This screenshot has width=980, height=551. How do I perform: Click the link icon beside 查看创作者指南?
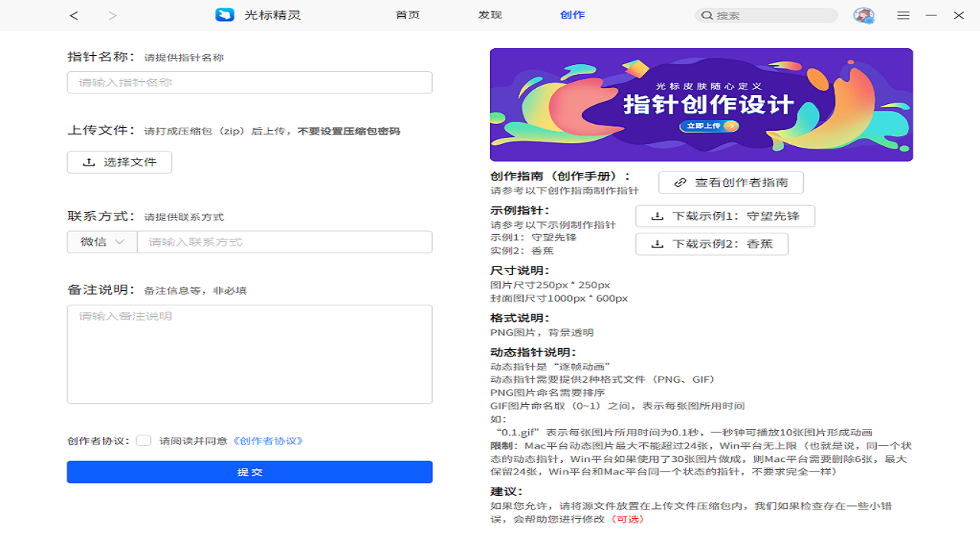679,182
